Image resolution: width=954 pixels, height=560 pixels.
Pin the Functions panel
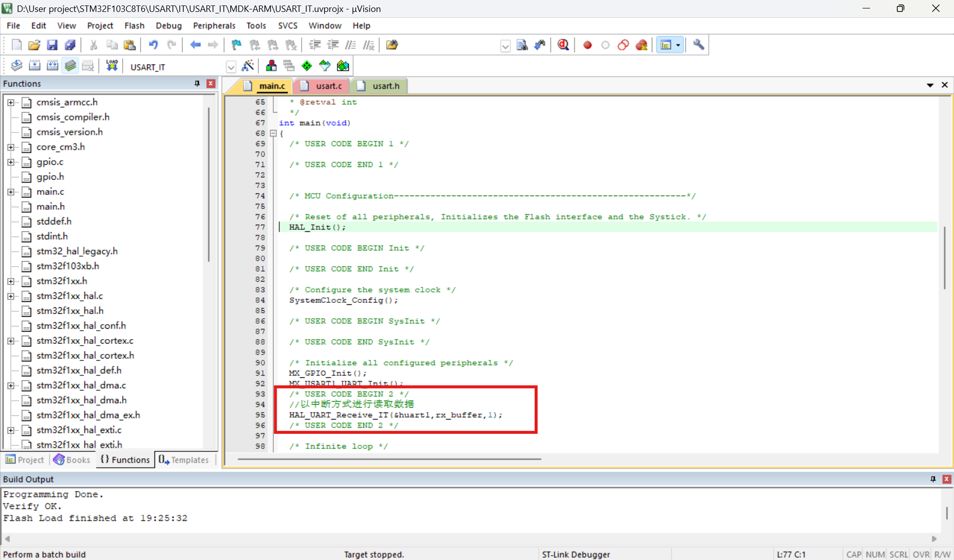[x=197, y=83]
